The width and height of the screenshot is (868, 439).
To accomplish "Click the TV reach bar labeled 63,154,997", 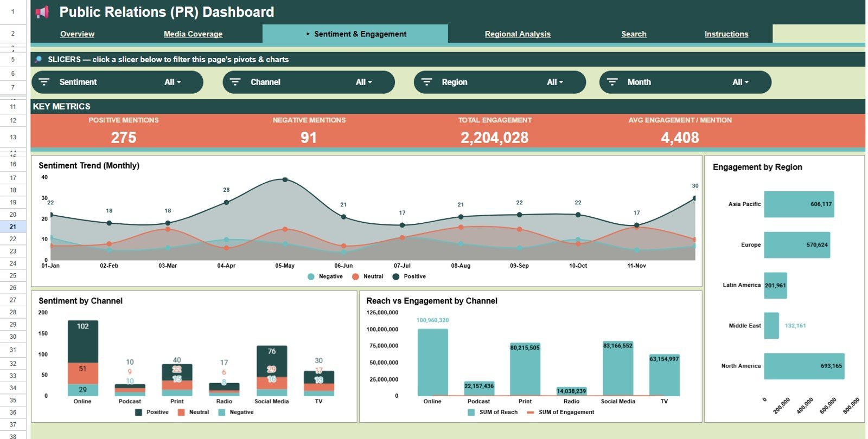I will (665, 375).
